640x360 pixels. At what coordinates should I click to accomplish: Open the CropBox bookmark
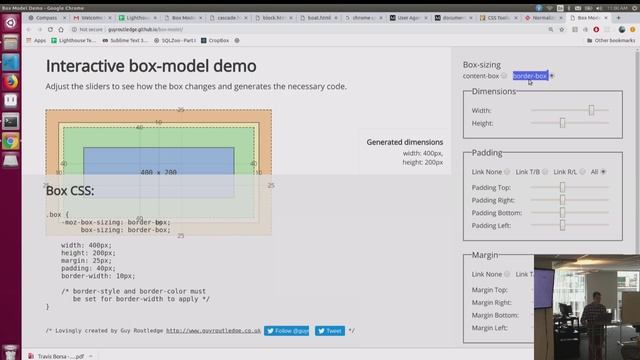click(215, 40)
